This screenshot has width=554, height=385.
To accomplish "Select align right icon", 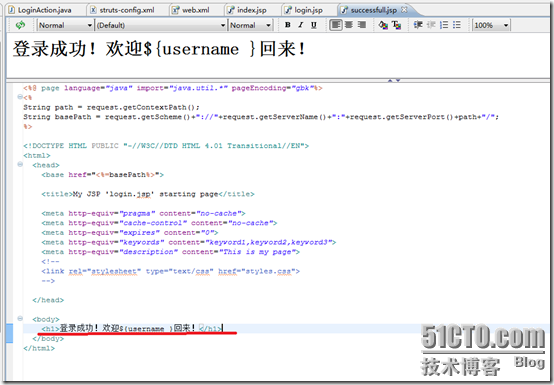I will point(362,25).
